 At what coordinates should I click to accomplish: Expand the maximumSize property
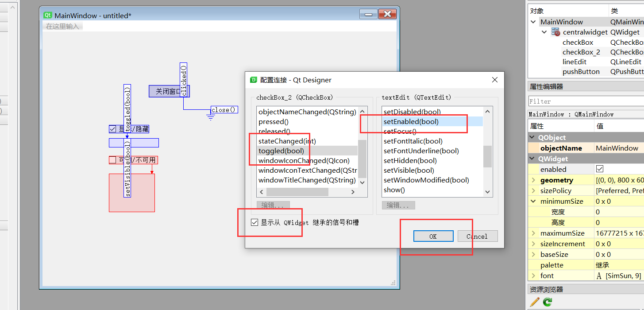click(x=534, y=233)
